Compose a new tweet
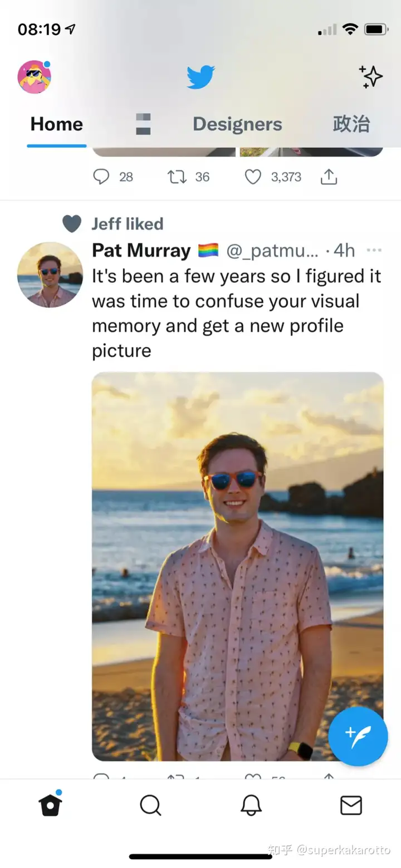The image size is (401, 868). (358, 736)
